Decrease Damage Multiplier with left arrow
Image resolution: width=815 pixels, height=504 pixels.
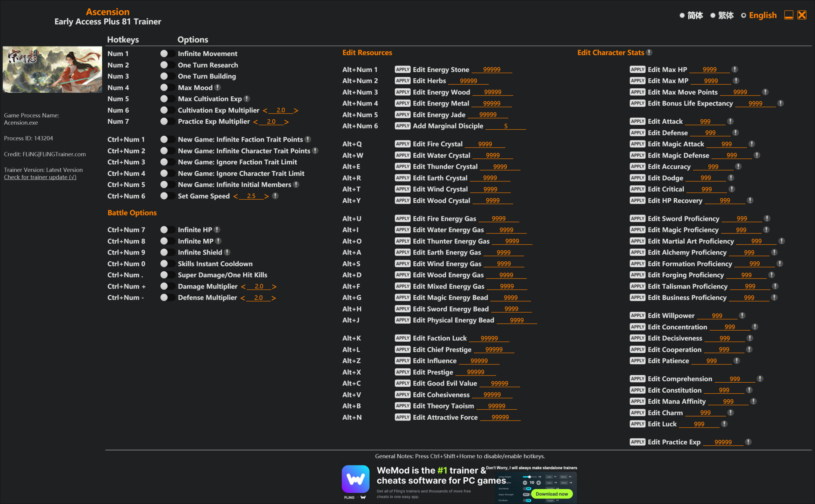coord(243,287)
